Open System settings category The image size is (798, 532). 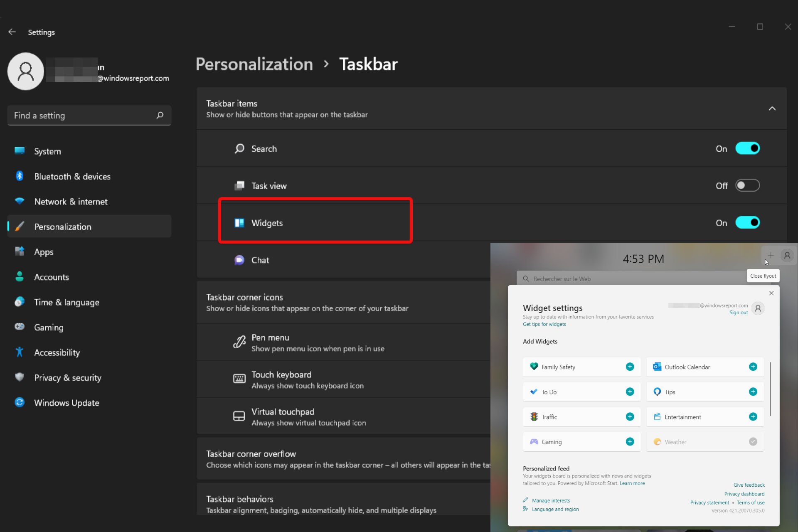coord(89,151)
